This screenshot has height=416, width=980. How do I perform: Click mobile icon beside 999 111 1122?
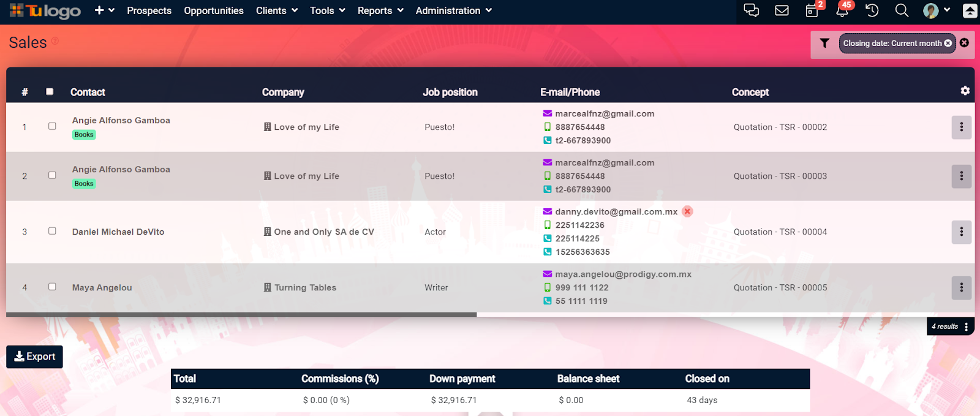pos(548,287)
